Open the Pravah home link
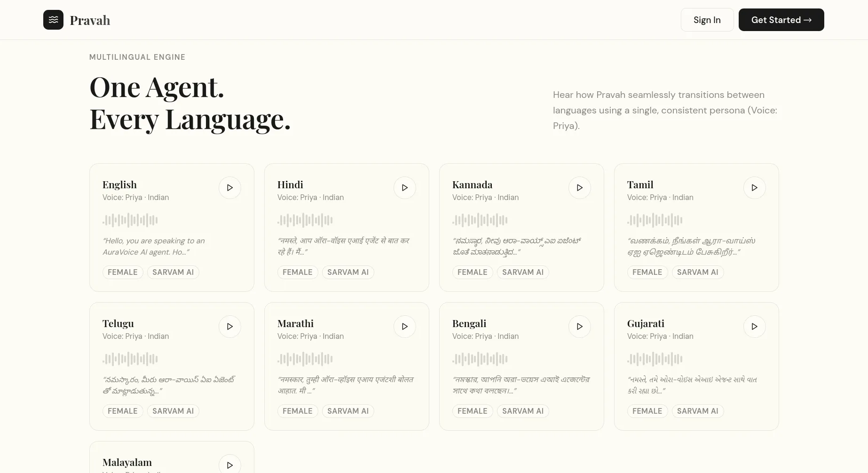The height and width of the screenshot is (473, 868). 90,20
